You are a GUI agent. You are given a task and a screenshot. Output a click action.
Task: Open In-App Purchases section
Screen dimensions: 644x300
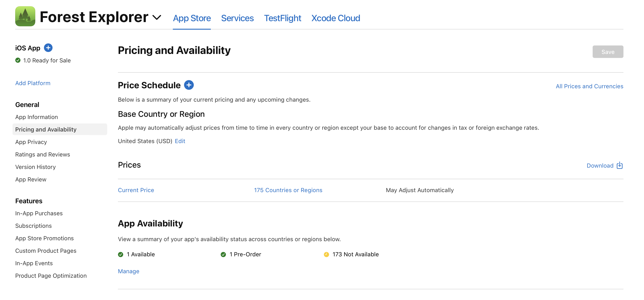[x=39, y=213]
